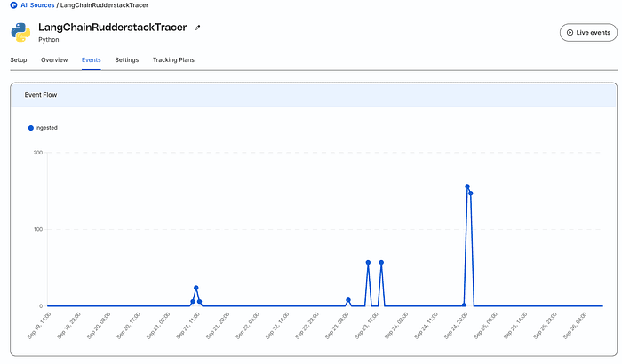Image resolution: width=622 pixels, height=364 pixels.
Task: Open Live events viewer
Action: coord(588,33)
